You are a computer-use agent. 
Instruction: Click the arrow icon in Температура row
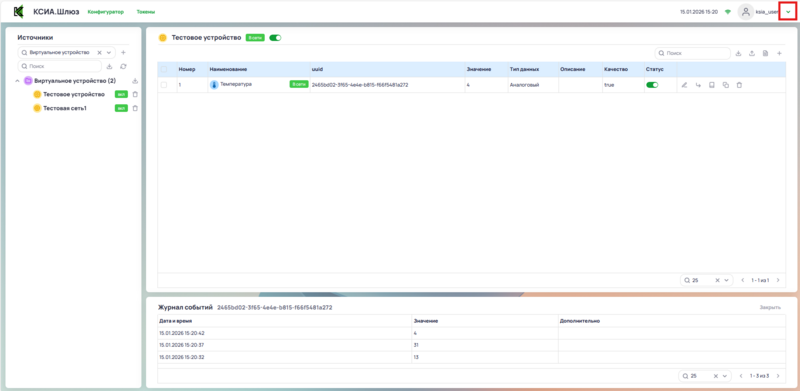click(x=698, y=85)
